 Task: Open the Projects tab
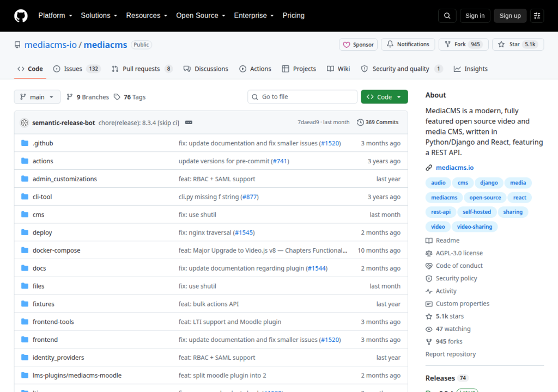(299, 69)
